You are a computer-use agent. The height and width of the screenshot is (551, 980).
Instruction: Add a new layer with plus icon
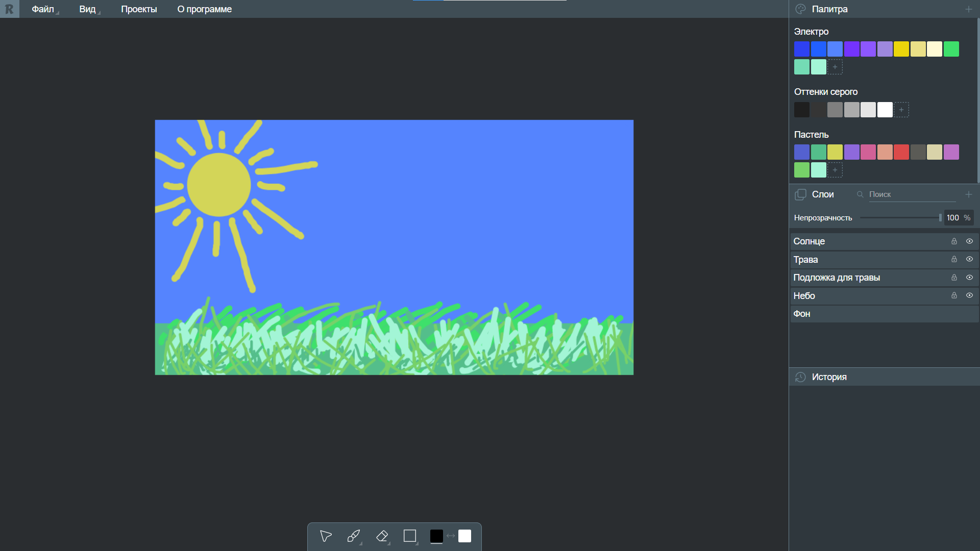pos(968,194)
